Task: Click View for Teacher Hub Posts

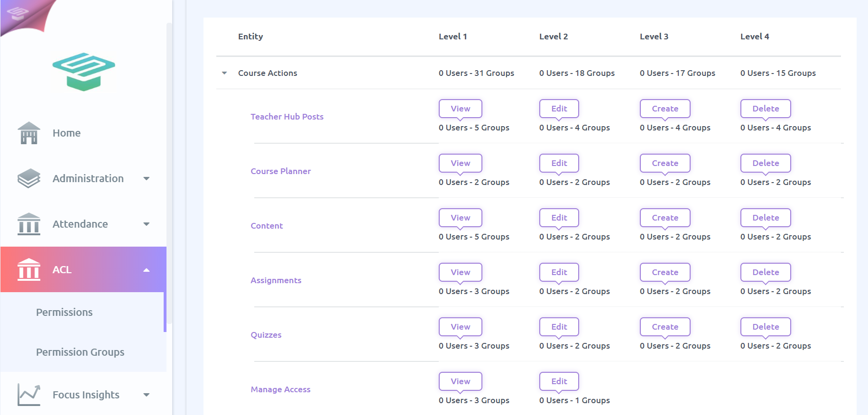Action: point(461,109)
